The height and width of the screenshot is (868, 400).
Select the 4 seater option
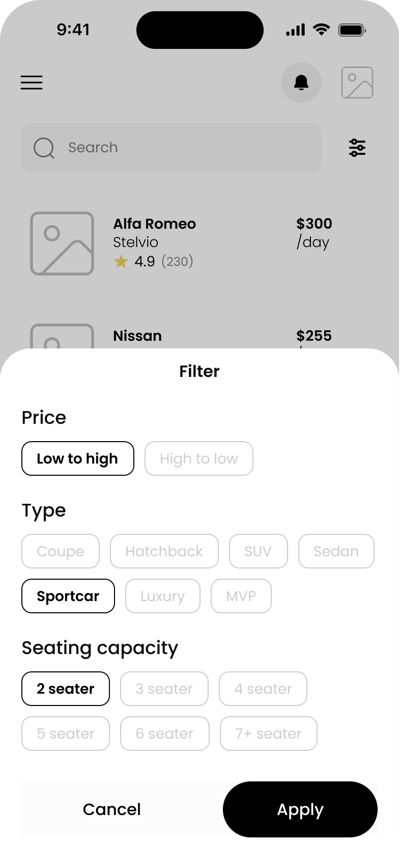[263, 689]
